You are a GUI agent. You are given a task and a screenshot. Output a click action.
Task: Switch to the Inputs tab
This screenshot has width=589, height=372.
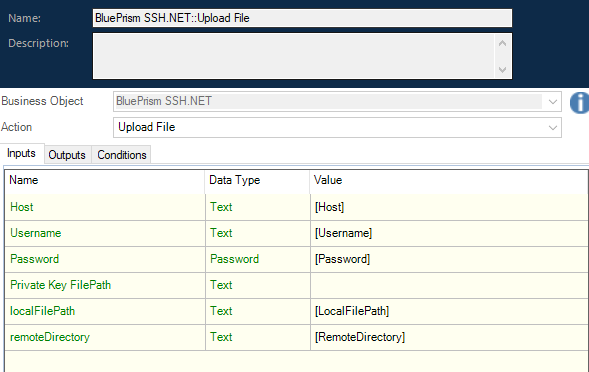(22, 153)
